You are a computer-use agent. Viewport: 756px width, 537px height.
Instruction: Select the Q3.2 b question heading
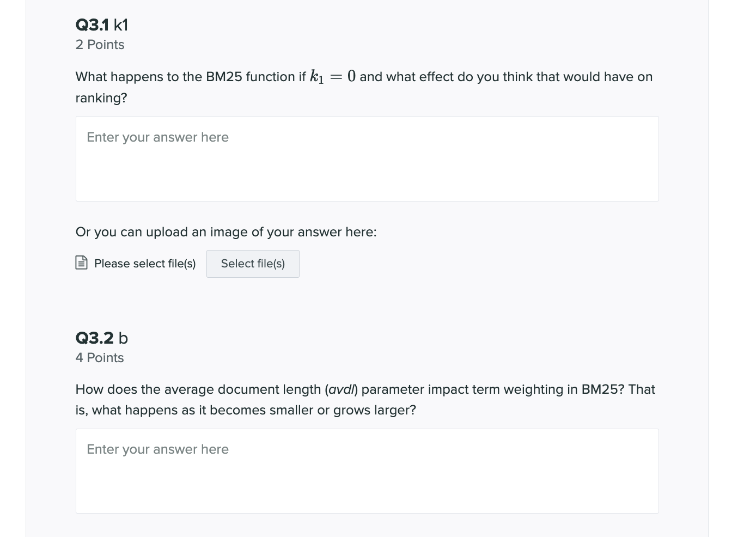[101, 338]
